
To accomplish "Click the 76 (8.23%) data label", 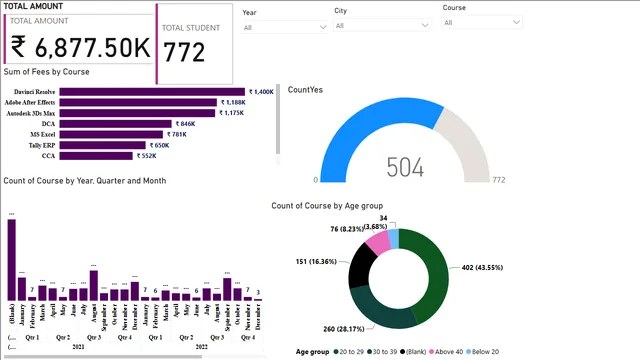I will pyautogui.click(x=347, y=229).
